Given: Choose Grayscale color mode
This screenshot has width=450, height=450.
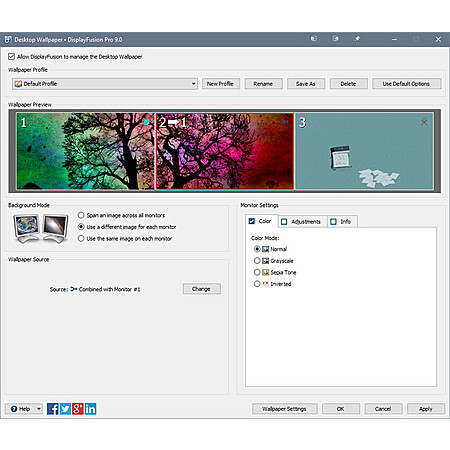Looking at the screenshot, I should [257, 261].
